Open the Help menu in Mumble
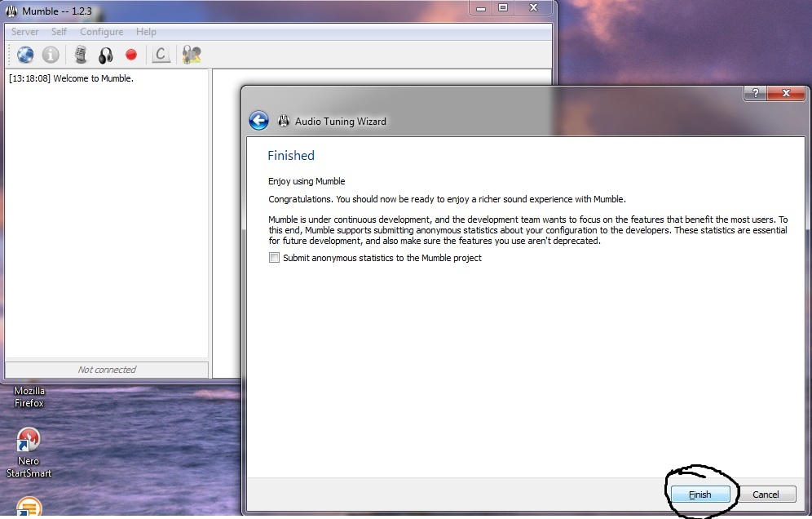The image size is (812, 519). [146, 32]
